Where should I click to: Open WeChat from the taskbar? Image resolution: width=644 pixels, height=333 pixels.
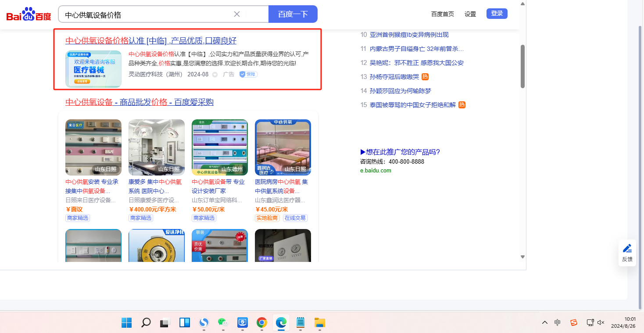coord(223,323)
